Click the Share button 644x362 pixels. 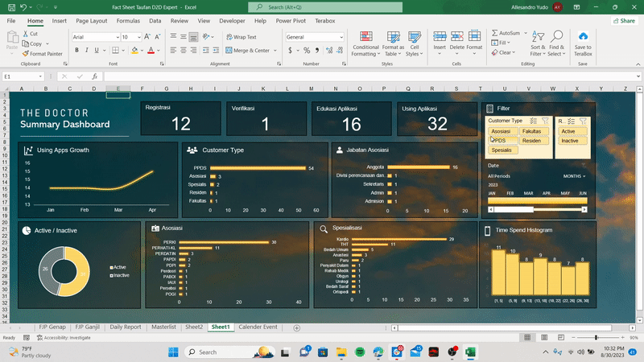click(x=625, y=21)
